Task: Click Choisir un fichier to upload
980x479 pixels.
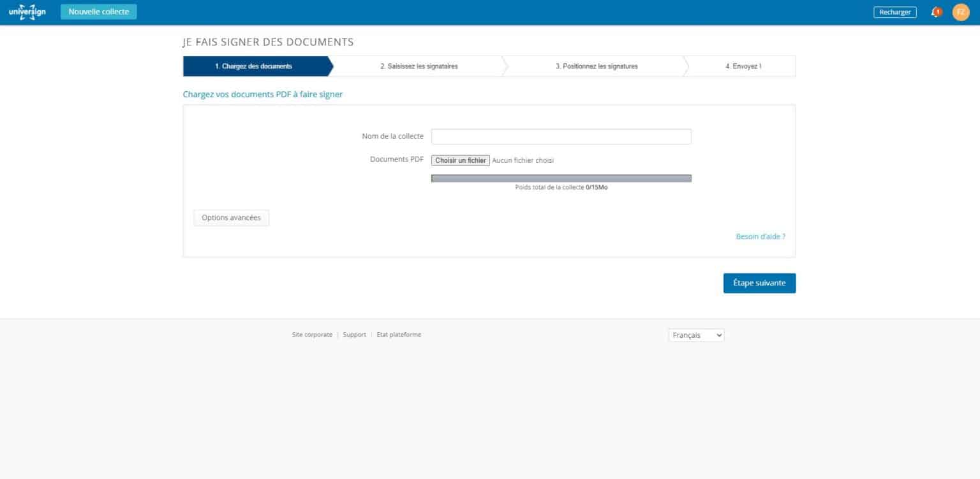Action: (x=460, y=160)
